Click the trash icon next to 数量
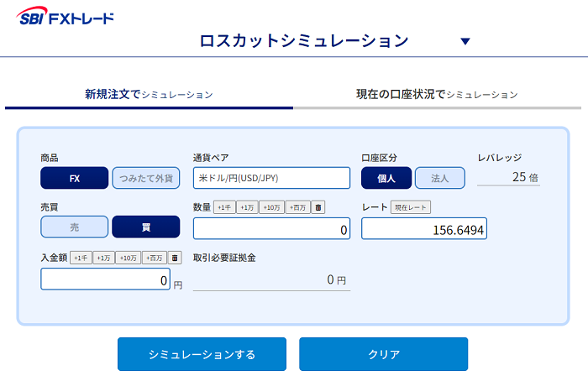 [318, 207]
